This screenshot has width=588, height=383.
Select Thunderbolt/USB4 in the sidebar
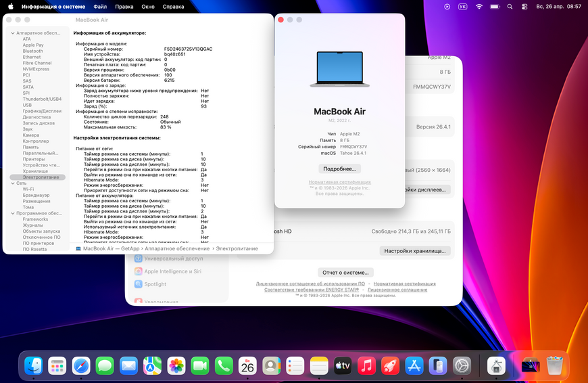[42, 99]
